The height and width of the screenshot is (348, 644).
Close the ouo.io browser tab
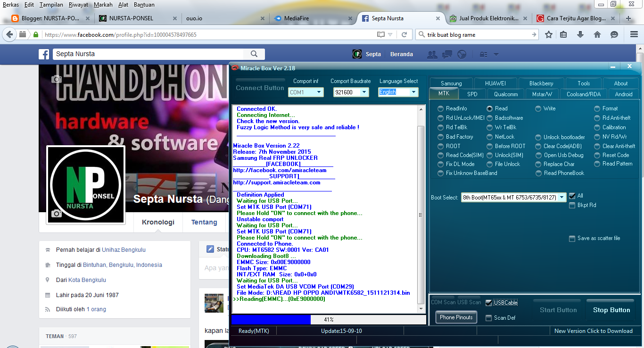point(263,18)
